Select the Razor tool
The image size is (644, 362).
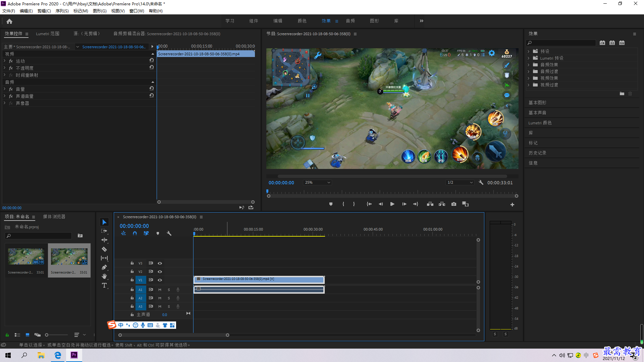tap(104, 249)
